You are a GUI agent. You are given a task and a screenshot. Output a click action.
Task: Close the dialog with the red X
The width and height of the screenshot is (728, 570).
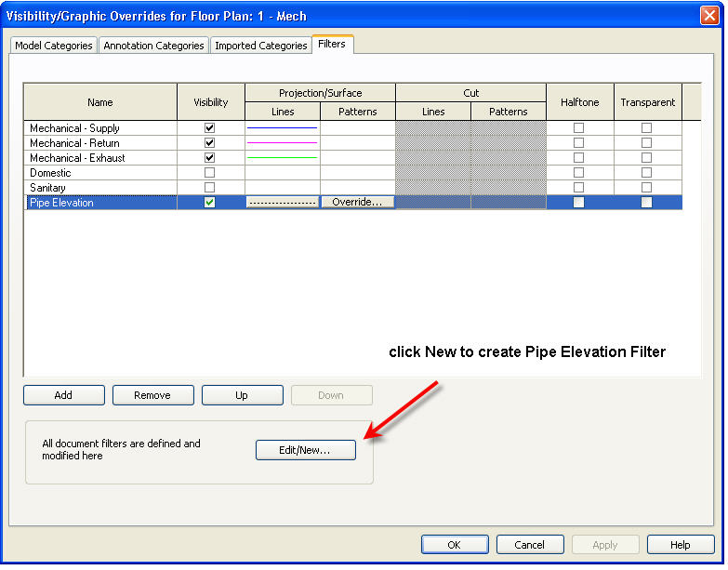click(709, 15)
